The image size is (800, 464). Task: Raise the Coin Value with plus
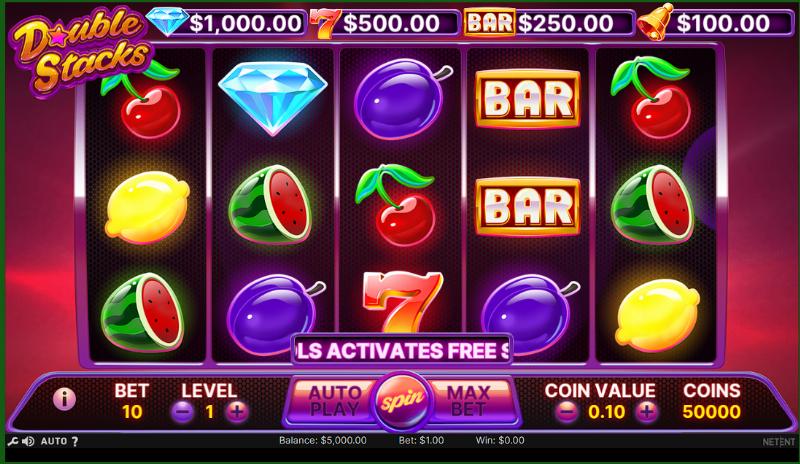(x=646, y=411)
